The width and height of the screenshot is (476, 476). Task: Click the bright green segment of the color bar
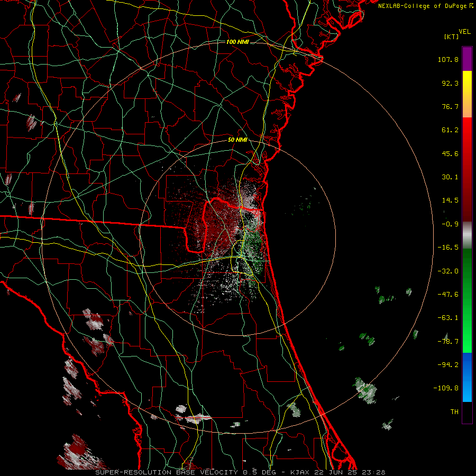pos(467,300)
